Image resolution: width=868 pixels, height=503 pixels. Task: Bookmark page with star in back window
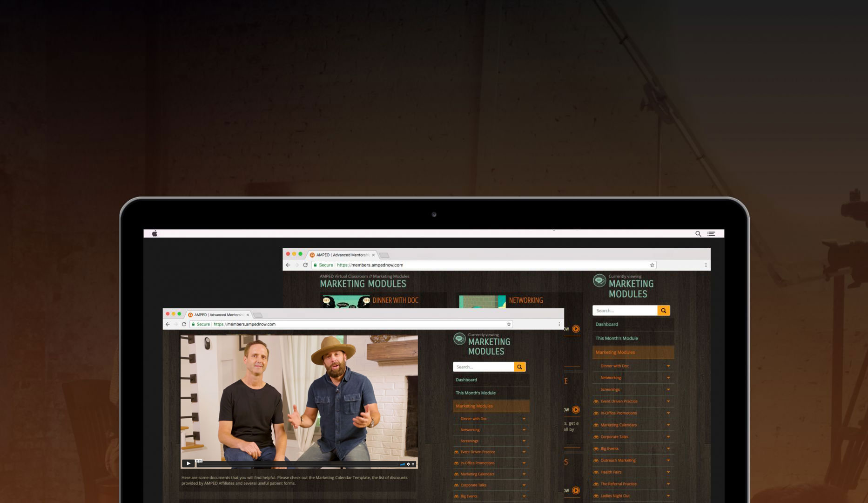pos(652,265)
